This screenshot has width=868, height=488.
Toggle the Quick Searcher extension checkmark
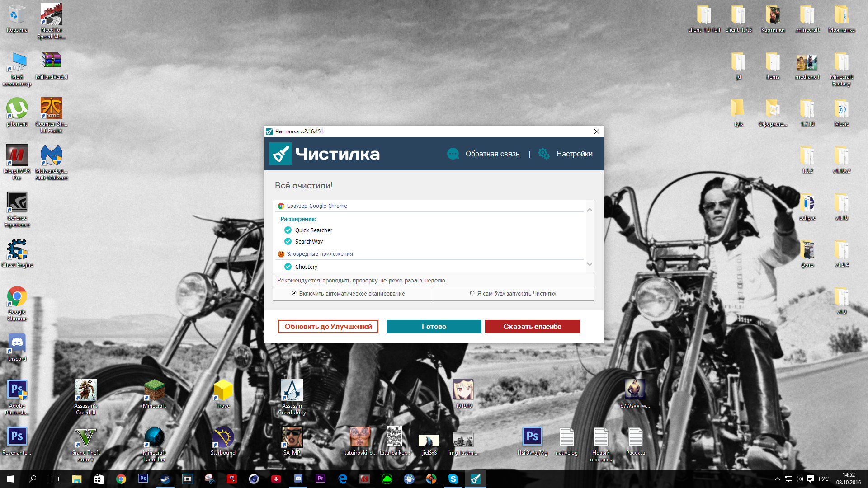(288, 230)
